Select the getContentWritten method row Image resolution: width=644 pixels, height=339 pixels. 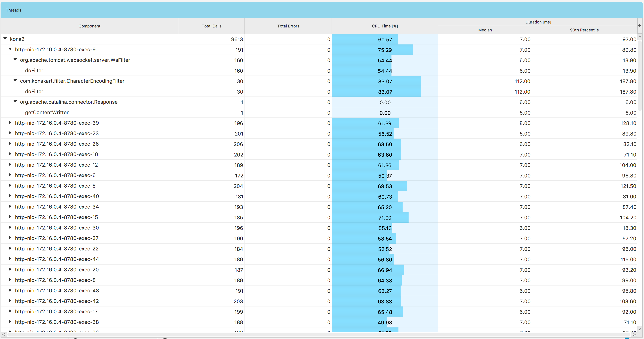(x=319, y=113)
